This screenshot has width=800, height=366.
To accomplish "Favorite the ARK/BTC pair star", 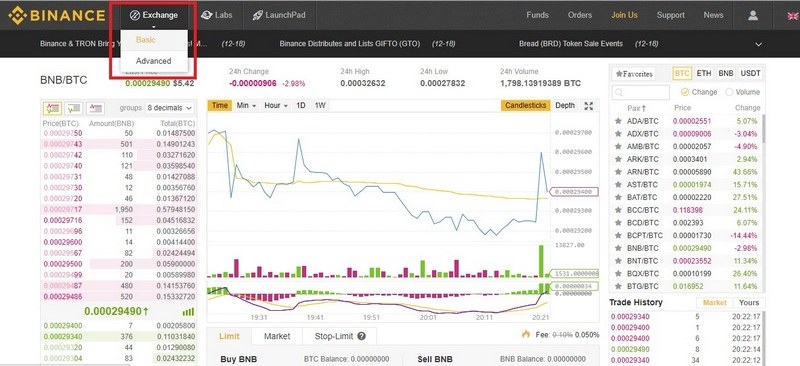I will [x=618, y=159].
